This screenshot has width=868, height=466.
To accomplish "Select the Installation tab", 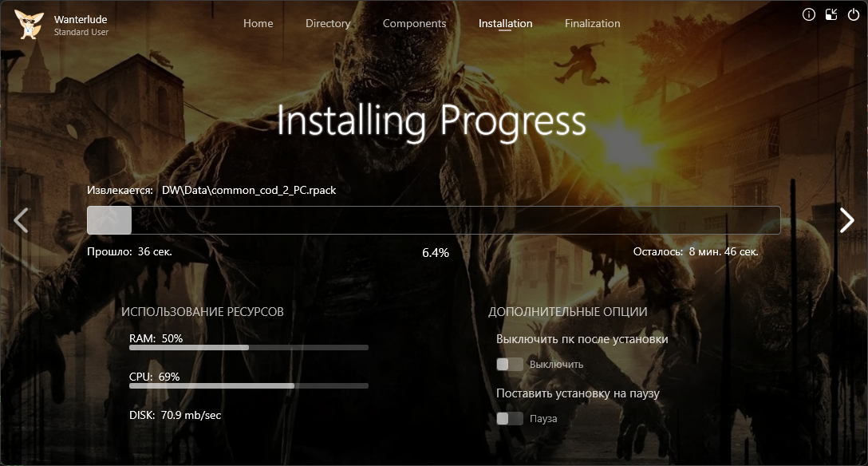I will [x=506, y=23].
